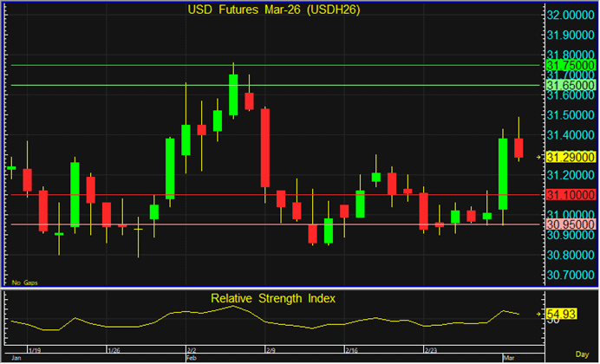Select the pink 30.95000 price level label
The height and width of the screenshot is (364, 600).
tap(571, 224)
